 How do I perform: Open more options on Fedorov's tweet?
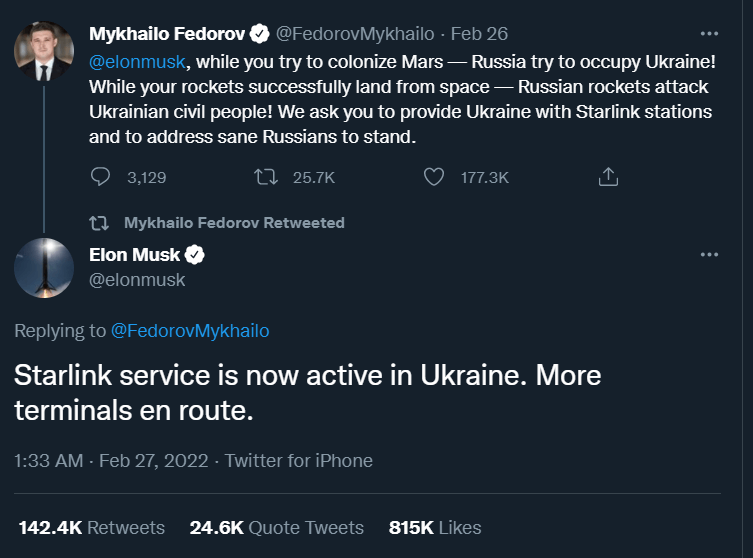tap(709, 33)
